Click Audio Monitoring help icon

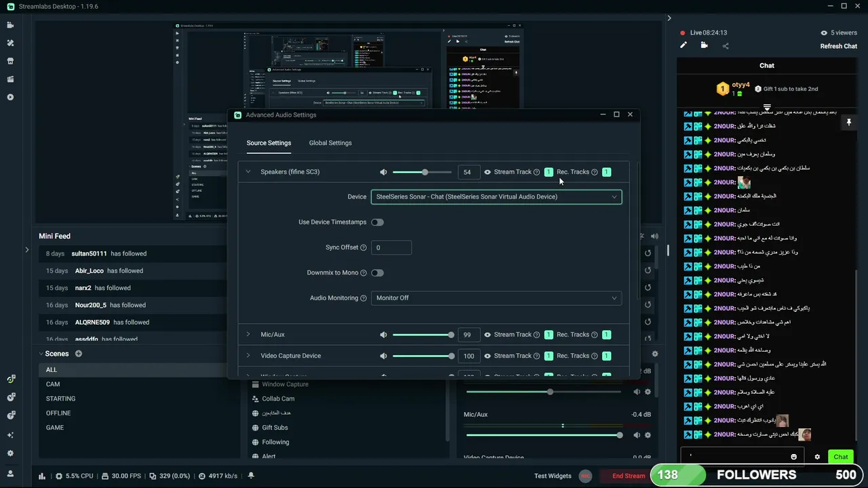pyautogui.click(x=363, y=298)
